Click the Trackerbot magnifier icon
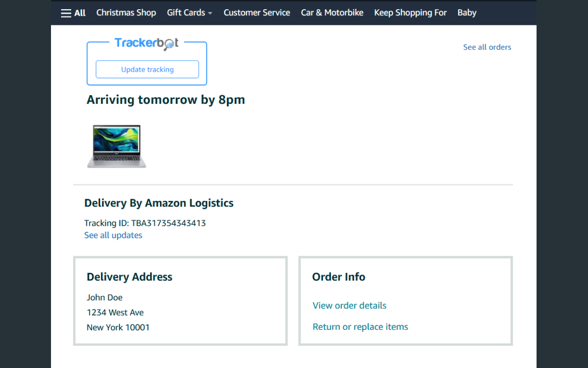This screenshot has width=588, height=368. 170,44
